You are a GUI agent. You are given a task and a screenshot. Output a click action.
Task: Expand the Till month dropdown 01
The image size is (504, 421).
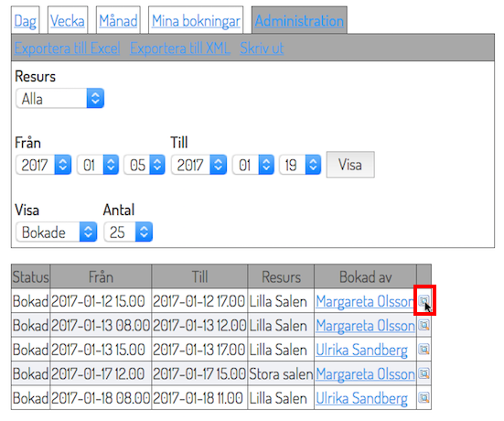[253, 165]
